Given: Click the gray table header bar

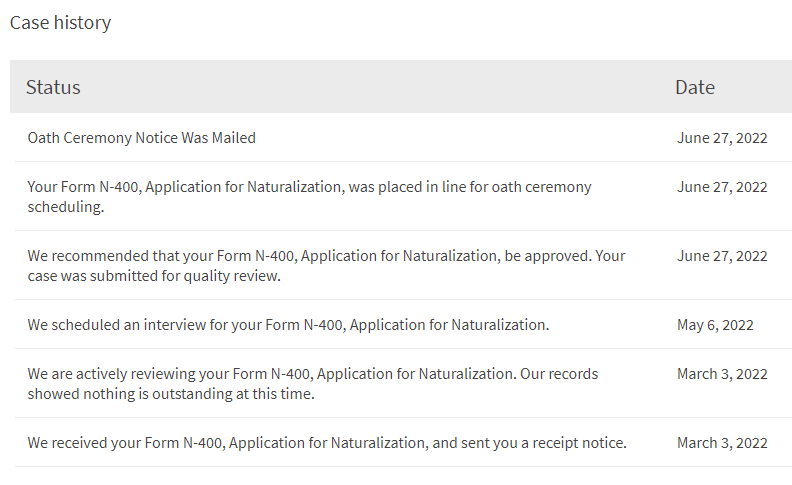Looking at the screenshot, I should [401, 86].
